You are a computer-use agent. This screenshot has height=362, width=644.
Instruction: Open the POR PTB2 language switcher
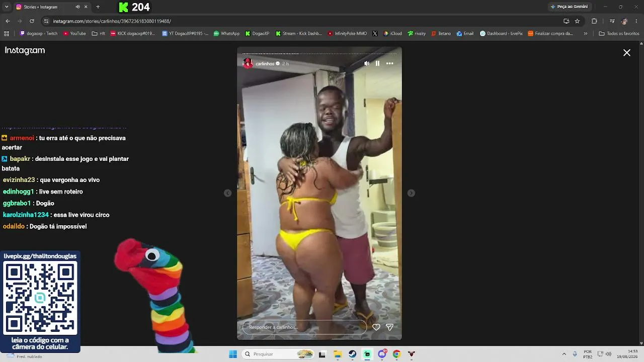588,354
